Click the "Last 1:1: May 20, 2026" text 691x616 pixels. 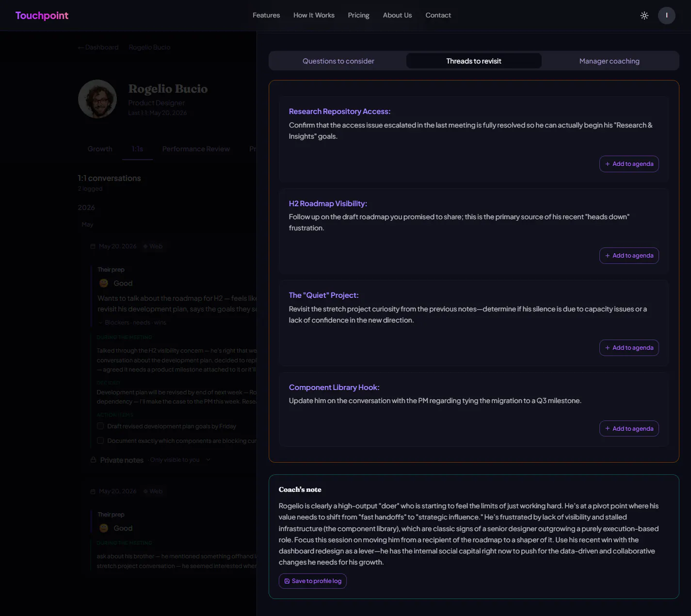158,113
